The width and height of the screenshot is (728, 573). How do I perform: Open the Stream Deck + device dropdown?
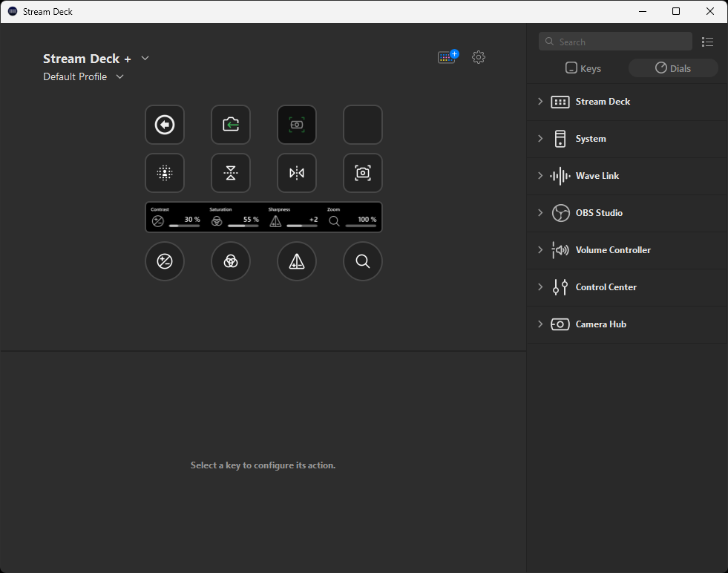[145, 58]
